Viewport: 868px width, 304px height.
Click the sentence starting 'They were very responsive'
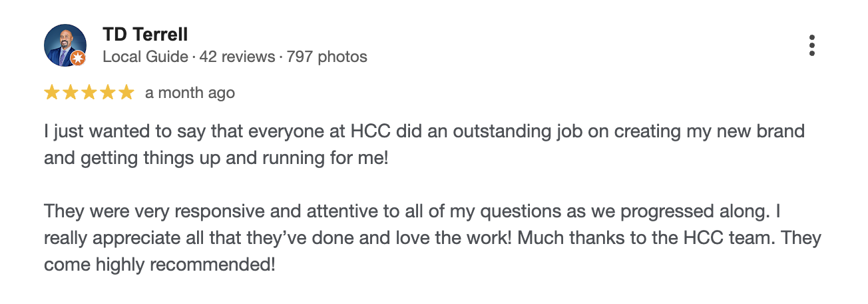coord(266,211)
